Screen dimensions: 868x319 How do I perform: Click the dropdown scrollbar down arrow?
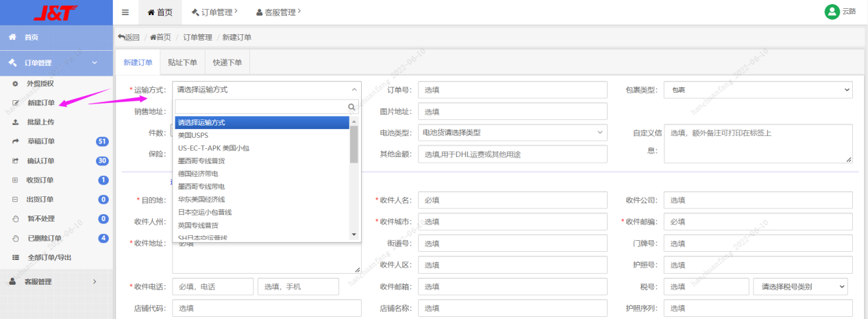tap(354, 235)
